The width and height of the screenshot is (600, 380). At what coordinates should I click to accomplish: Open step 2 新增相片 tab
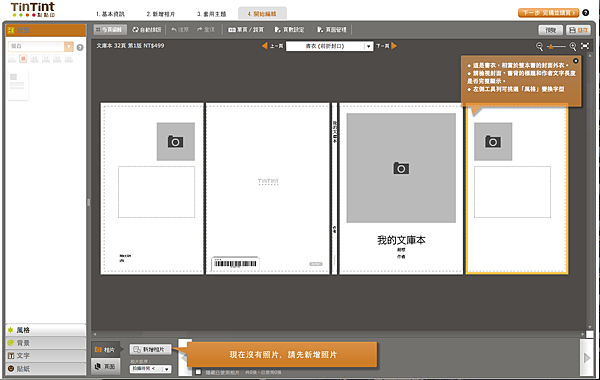(x=161, y=14)
